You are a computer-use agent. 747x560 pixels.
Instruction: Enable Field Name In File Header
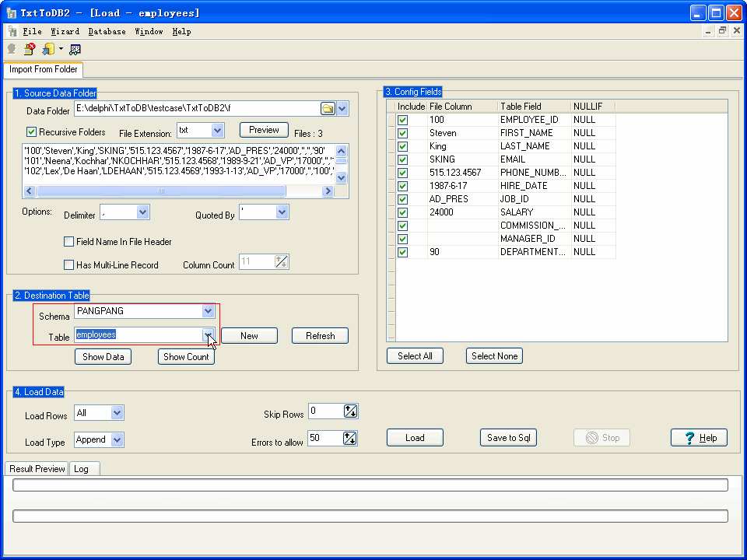(68, 242)
